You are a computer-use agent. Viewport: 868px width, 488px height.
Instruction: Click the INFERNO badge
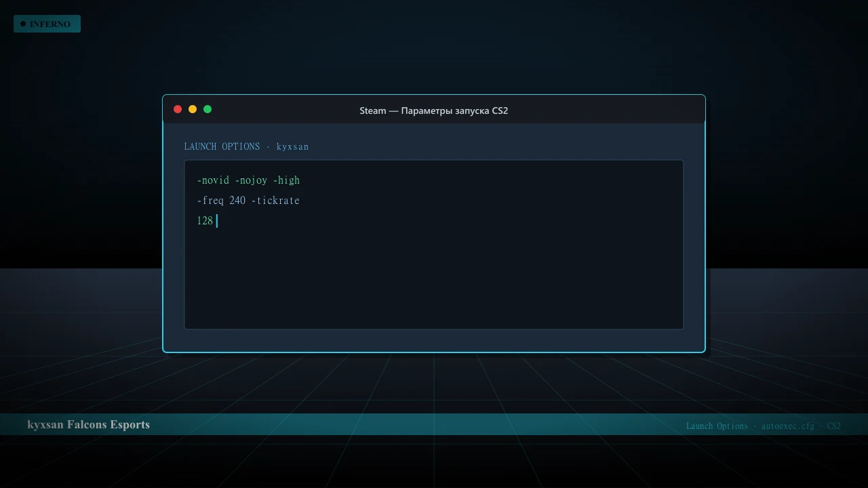[47, 24]
